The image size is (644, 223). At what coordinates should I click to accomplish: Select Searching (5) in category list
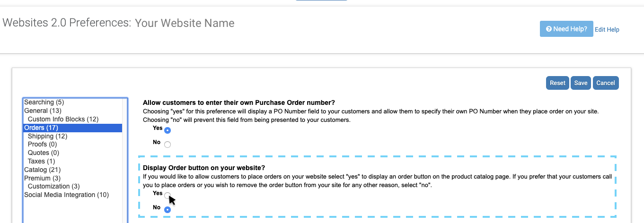44,102
